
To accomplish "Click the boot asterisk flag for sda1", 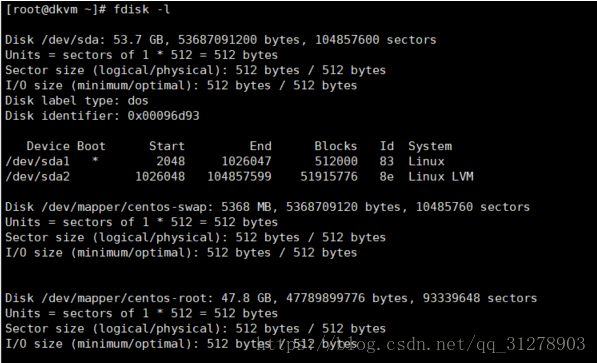I will [x=95, y=160].
